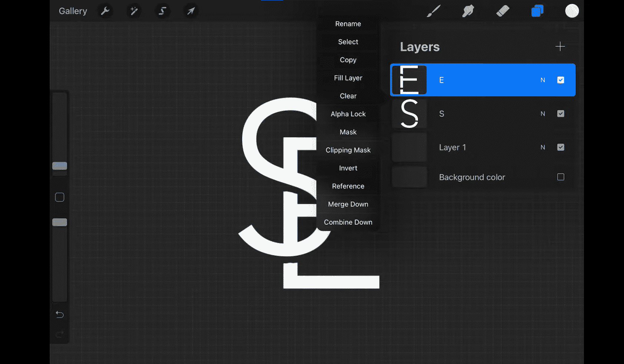The image size is (624, 364).
Task: Open the active color swatch
Action: pos(572,11)
